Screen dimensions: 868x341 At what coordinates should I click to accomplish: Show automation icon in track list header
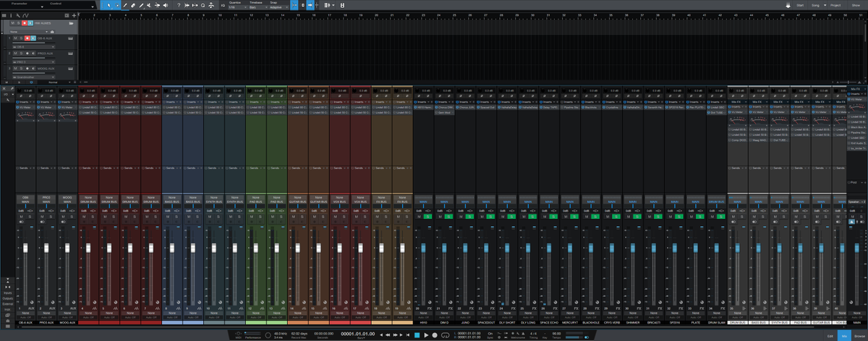click(25, 15)
